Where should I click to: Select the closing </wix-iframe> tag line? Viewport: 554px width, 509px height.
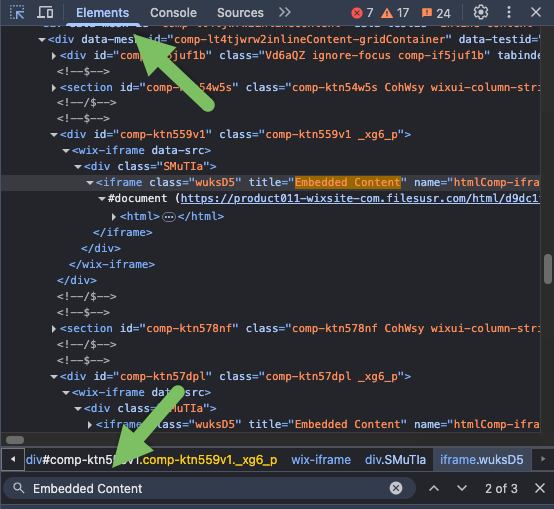point(112,265)
